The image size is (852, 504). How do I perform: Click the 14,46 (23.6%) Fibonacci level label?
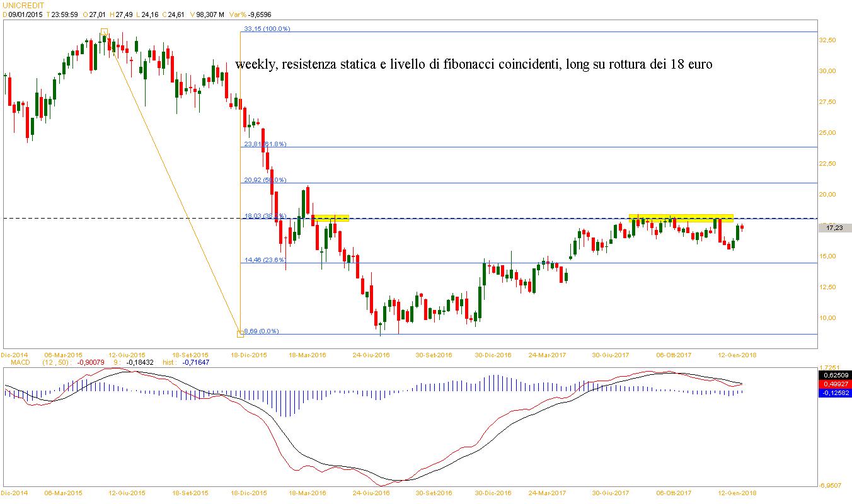[x=265, y=260]
